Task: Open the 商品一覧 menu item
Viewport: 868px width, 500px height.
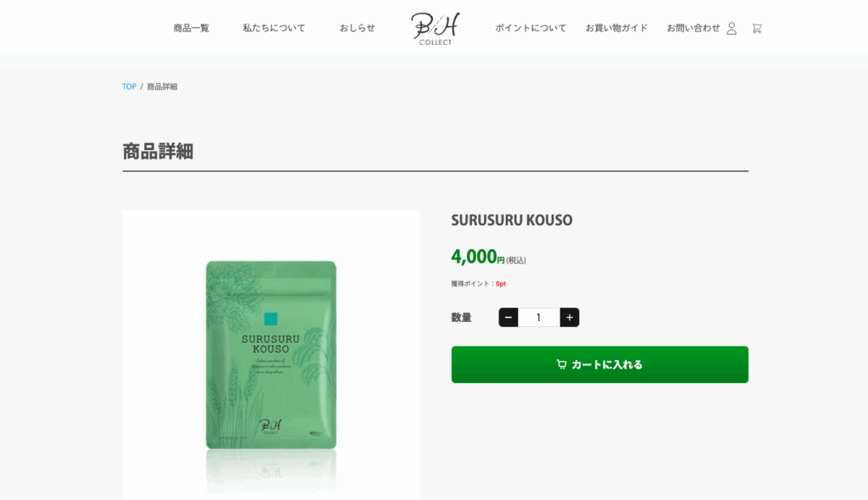Action: 191,28
